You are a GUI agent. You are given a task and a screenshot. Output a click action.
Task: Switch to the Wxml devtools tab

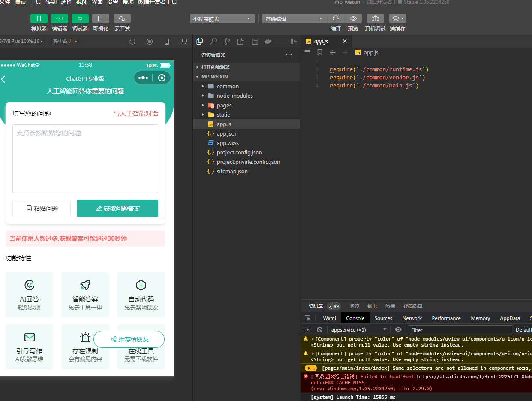pos(330,318)
